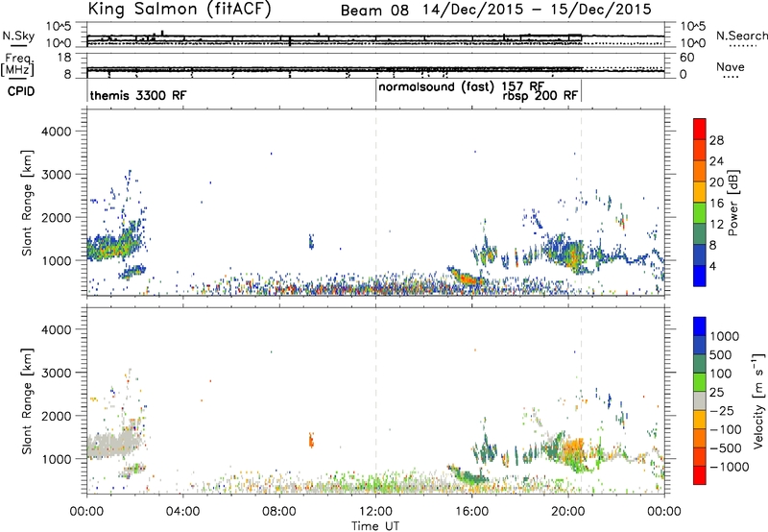This screenshot has width=768, height=532.
Task: Click the '1000' tick on the velocity scale
Action: tap(725, 336)
